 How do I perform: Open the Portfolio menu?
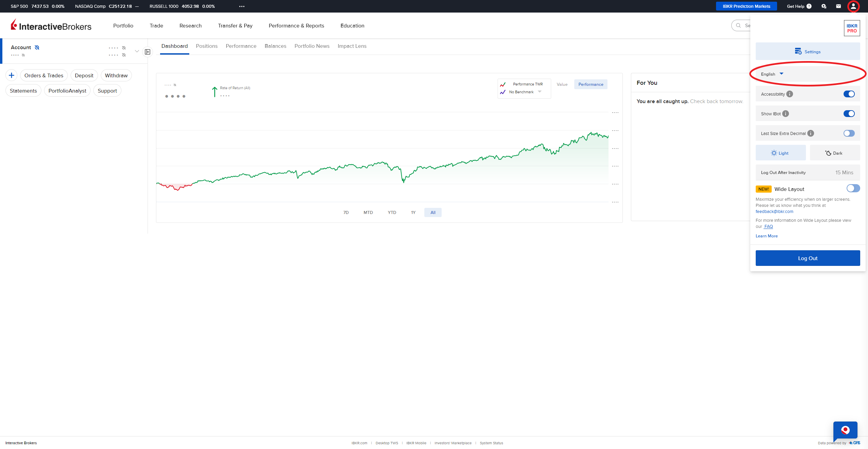click(123, 25)
